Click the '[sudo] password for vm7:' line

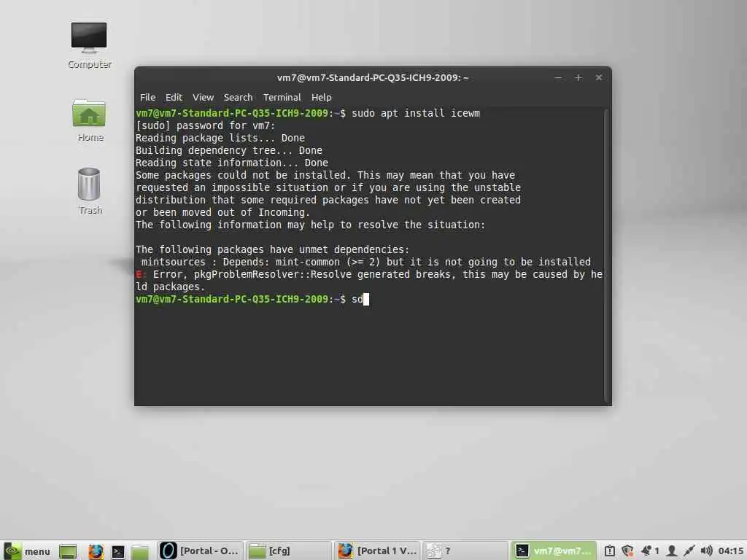point(205,125)
